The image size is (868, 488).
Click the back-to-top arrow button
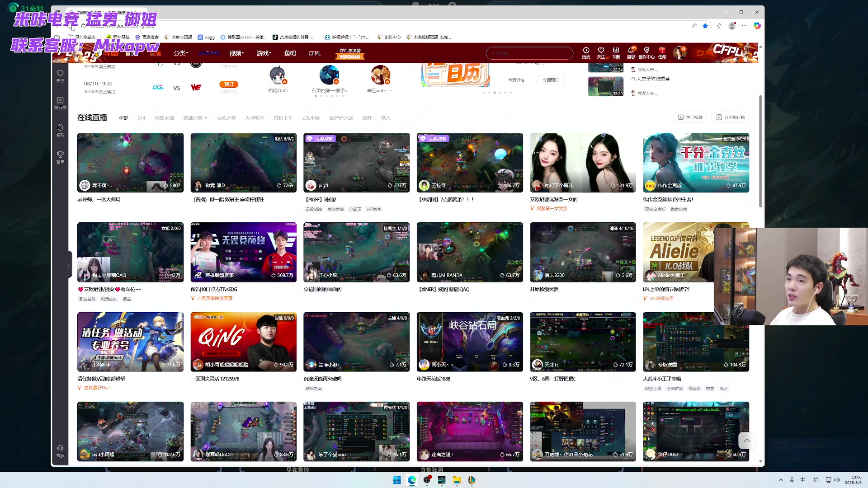point(747,441)
